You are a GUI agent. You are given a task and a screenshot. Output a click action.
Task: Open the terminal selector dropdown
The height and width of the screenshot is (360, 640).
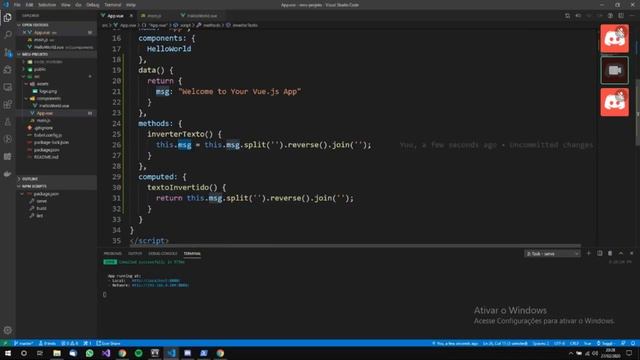point(552,253)
